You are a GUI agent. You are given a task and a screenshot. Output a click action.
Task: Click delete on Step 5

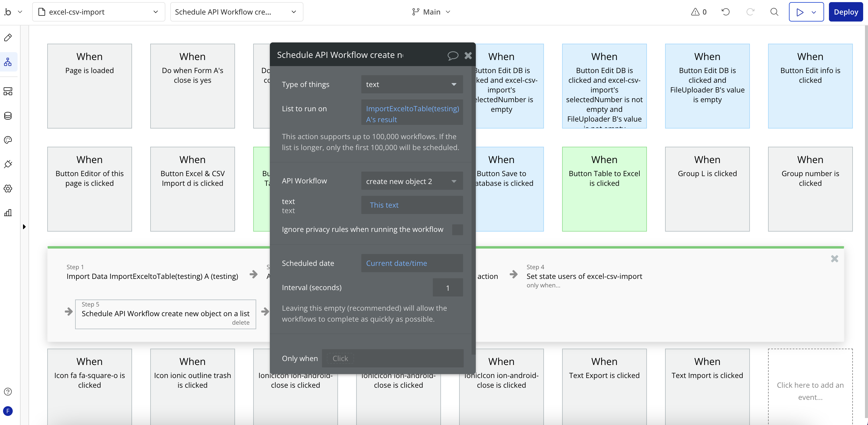[240, 323]
